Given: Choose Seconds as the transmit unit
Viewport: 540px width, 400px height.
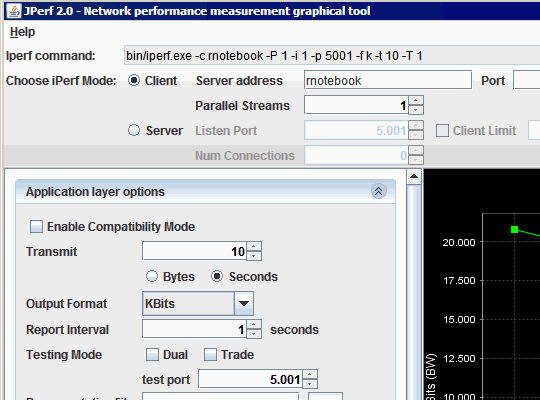Looking at the screenshot, I should [217, 276].
